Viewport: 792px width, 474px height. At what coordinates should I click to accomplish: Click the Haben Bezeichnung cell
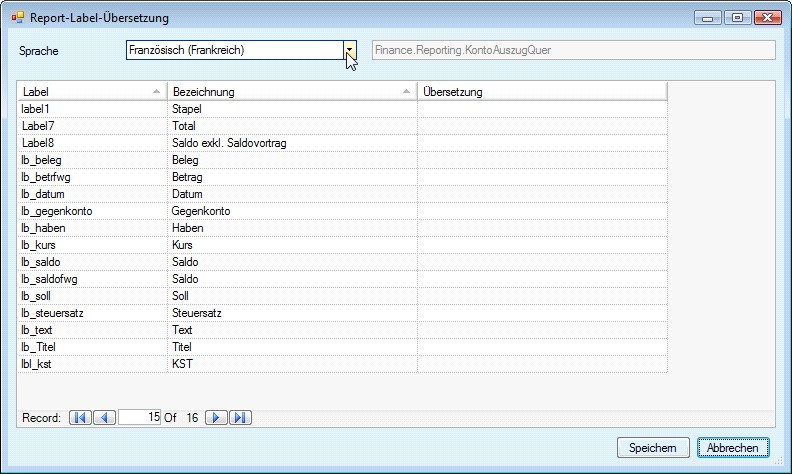[x=292, y=228]
